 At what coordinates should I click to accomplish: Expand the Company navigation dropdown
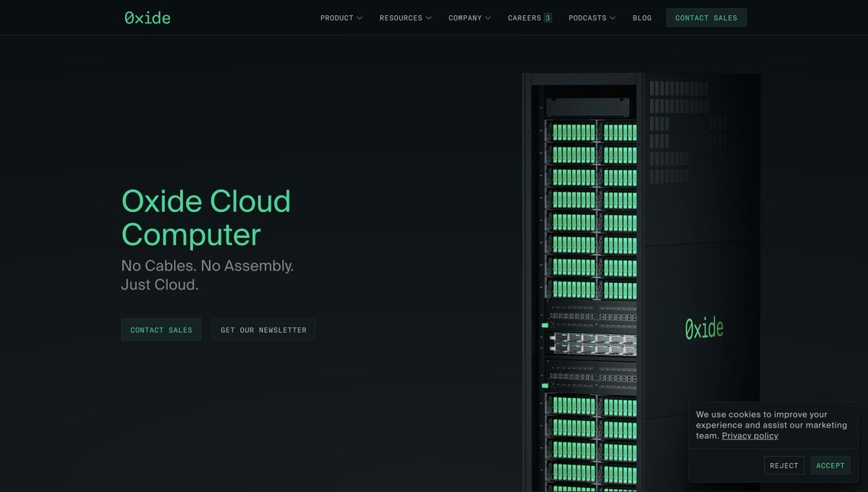click(469, 18)
